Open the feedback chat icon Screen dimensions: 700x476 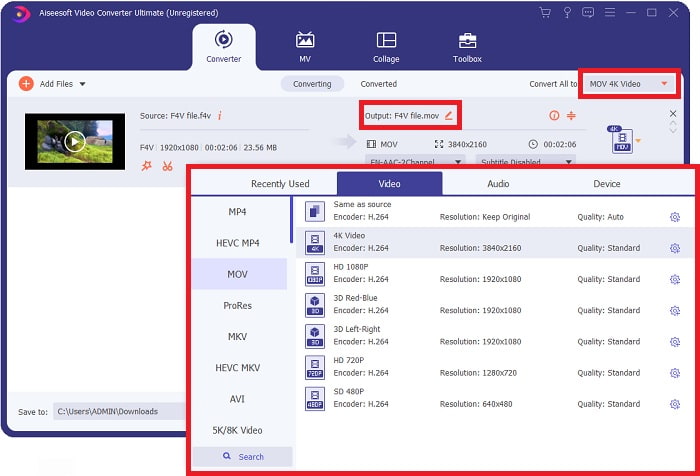(x=588, y=13)
